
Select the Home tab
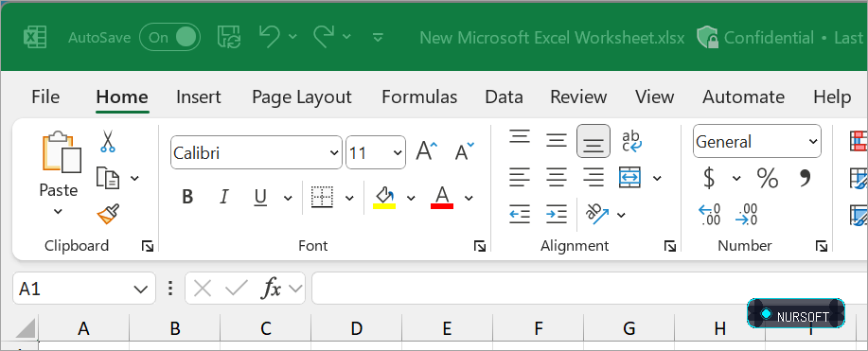(x=122, y=97)
